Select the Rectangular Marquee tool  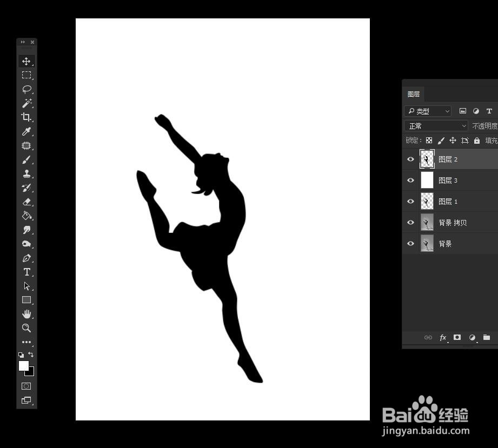coord(26,75)
